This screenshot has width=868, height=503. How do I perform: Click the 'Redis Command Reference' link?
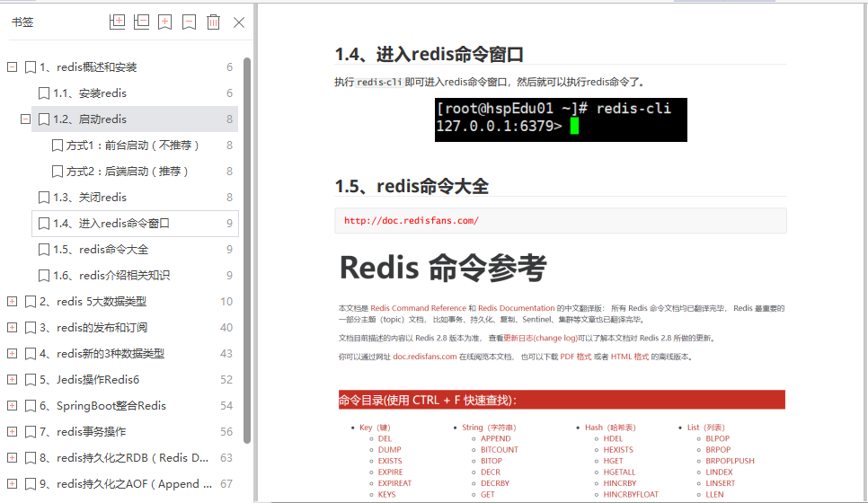[x=418, y=308]
